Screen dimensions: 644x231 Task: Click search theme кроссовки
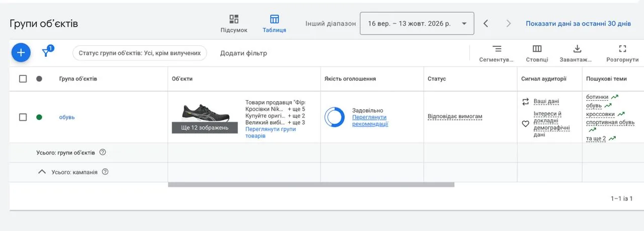(600, 114)
